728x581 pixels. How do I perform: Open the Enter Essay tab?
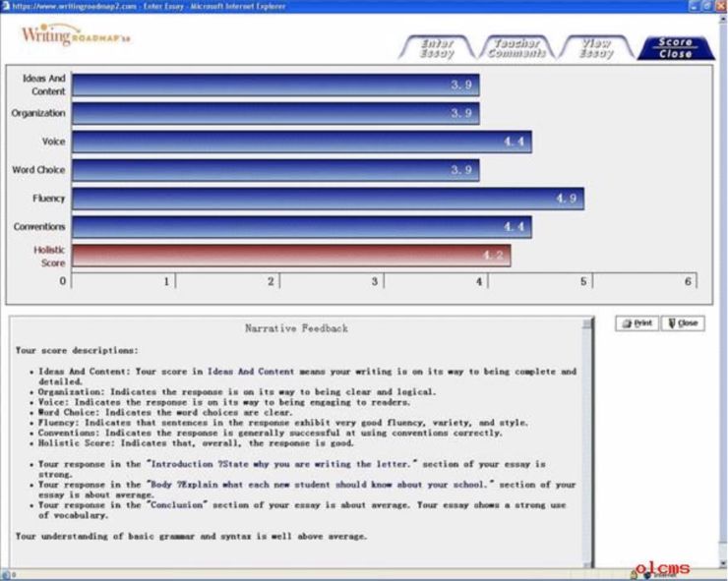[437, 48]
